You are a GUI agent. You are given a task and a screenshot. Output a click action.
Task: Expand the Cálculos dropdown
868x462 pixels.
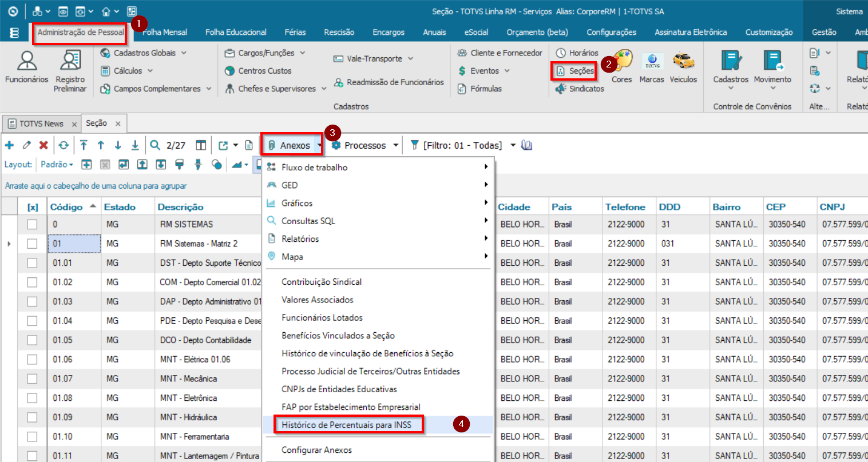coord(150,71)
